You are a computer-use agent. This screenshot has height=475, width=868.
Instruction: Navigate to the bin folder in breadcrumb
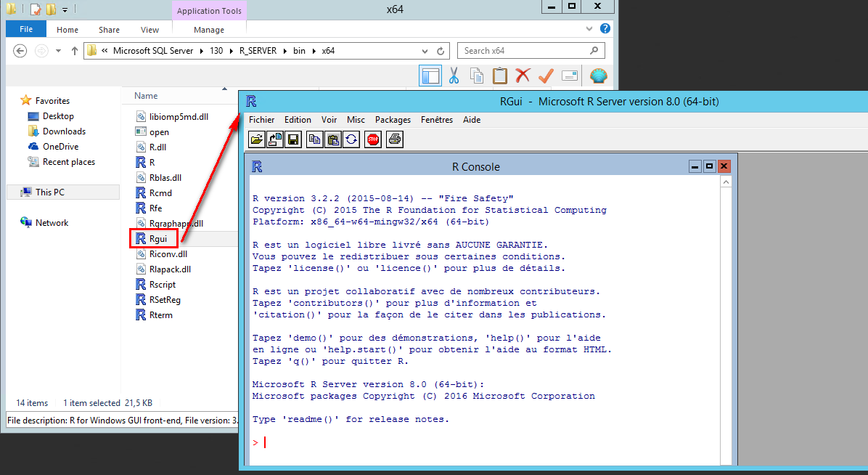pos(300,50)
